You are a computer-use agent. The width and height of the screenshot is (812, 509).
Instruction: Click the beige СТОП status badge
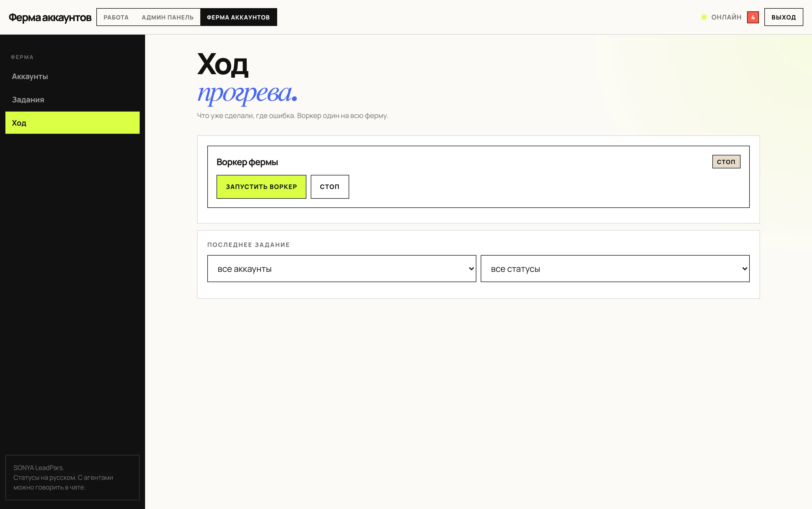[x=726, y=162]
